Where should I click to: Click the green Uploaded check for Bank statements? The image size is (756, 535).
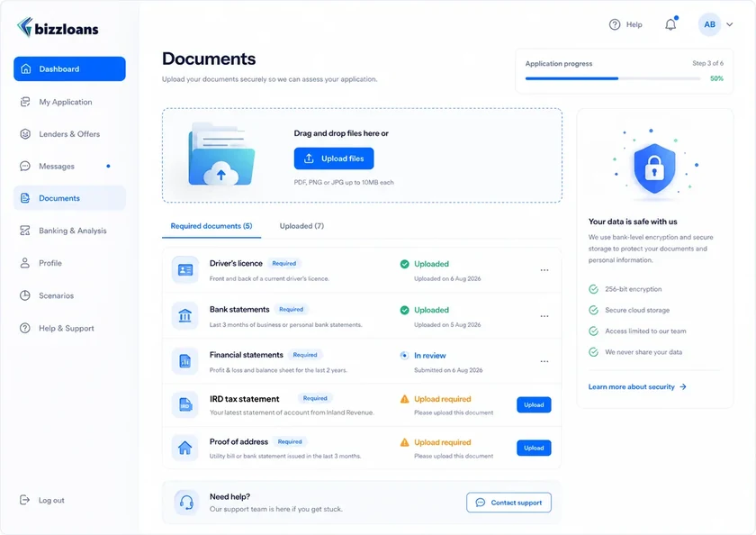tap(404, 310)
